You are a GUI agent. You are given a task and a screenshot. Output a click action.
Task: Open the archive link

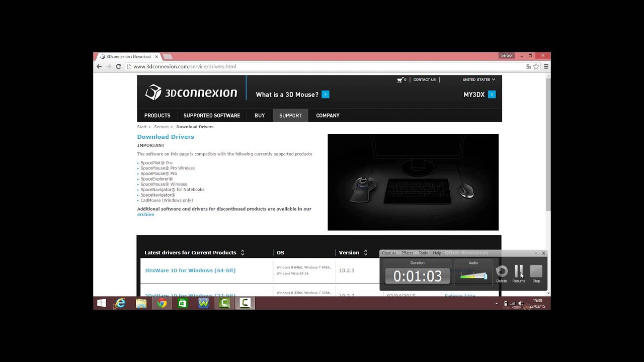point(145,214)
